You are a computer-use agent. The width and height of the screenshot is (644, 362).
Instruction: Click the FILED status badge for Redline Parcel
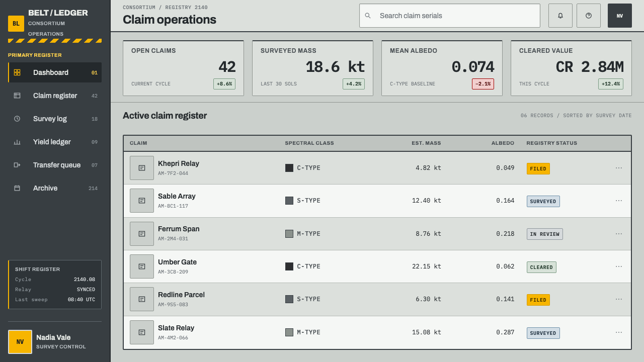(538, 300)
